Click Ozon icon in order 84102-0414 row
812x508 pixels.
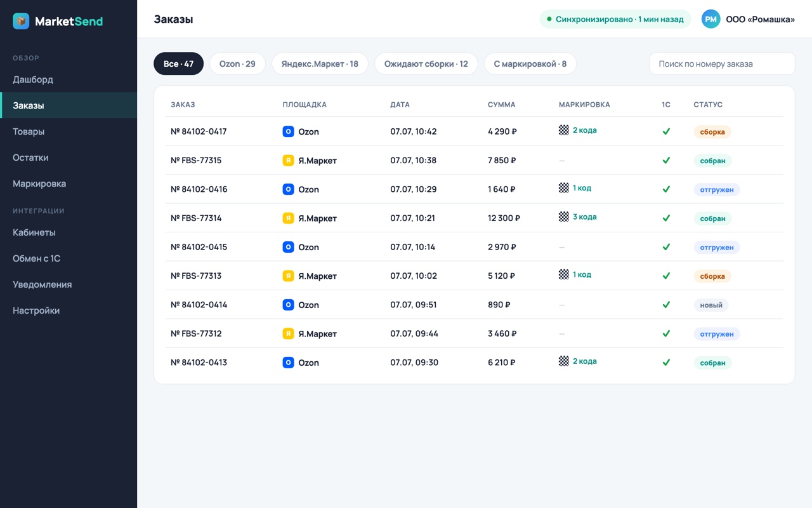[x=288, y=305]
